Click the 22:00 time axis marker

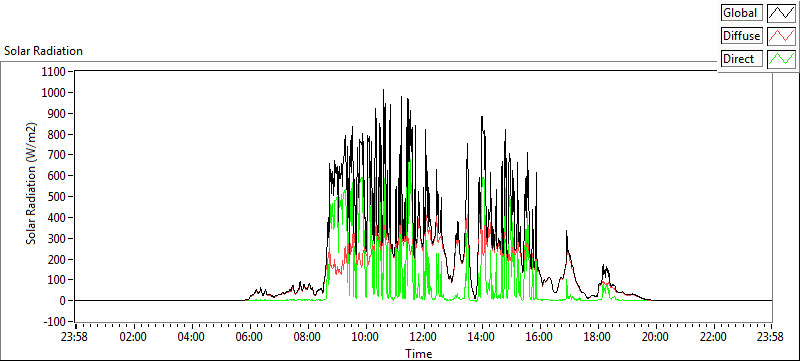click(713, 337)
